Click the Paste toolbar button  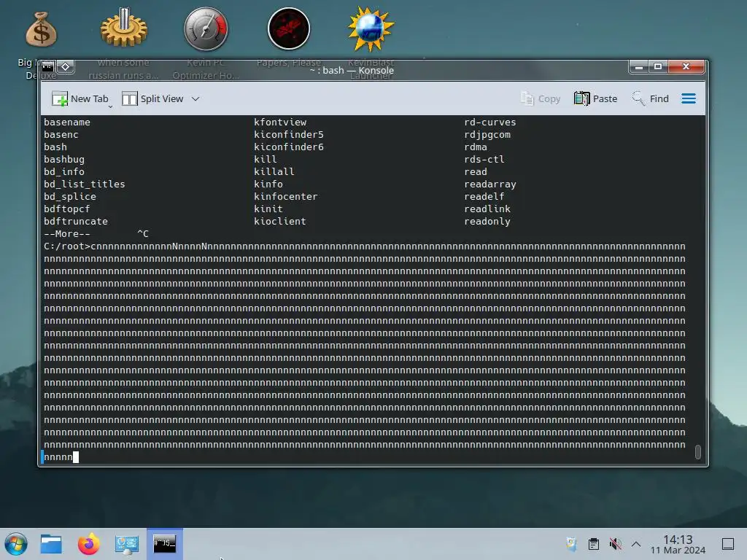pos(595,98)
